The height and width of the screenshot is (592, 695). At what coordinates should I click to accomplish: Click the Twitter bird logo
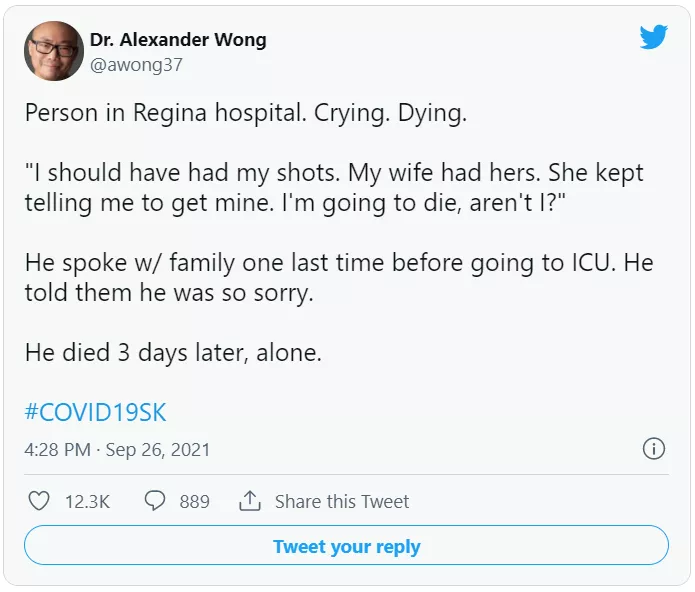[x=653, y=38]
